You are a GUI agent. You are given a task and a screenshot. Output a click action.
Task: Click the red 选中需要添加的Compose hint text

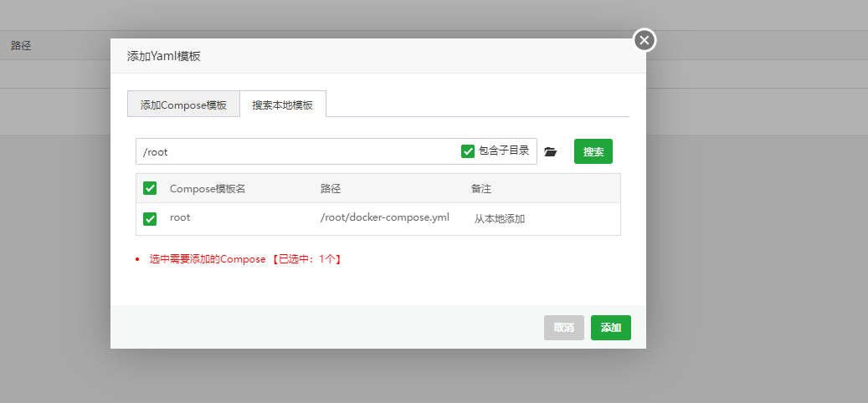click(245, 259)
